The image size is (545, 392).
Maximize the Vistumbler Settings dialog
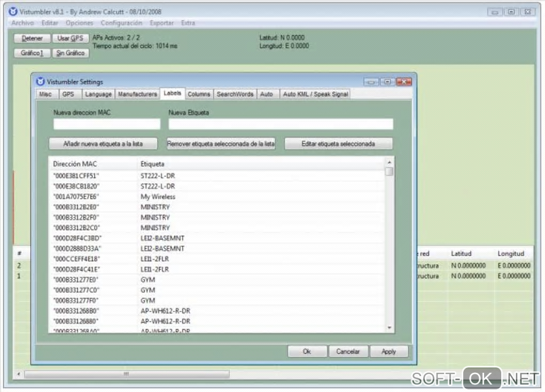pos(387,82)
